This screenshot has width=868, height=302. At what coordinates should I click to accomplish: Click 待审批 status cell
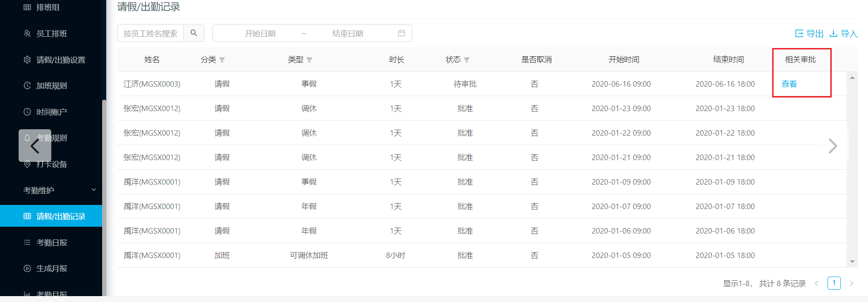465,84
